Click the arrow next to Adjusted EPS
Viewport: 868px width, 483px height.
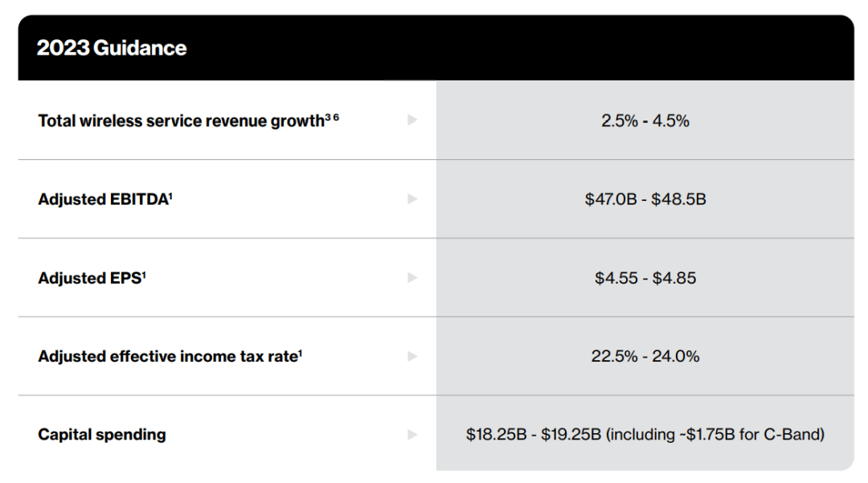[412, 277]
